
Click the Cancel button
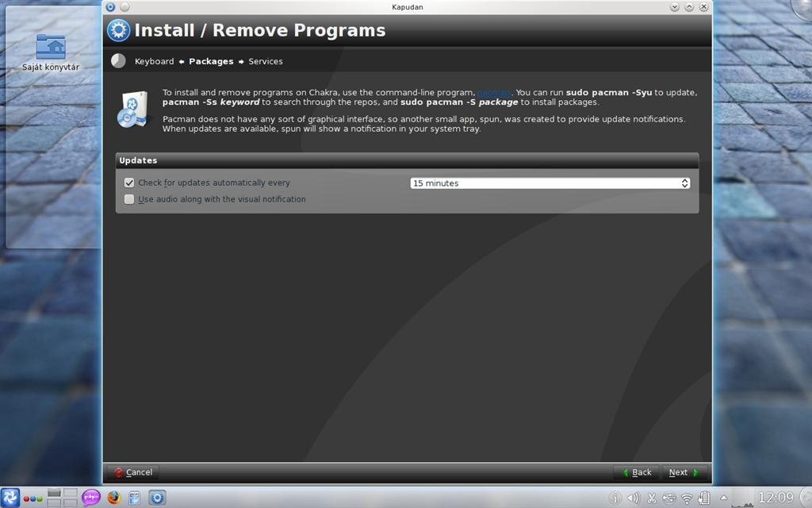tap(133, 472)
